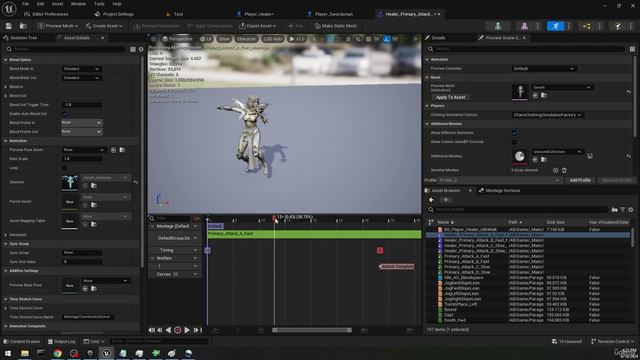Screen dimensions: 640x360
Task: Click the Apply To Asset button
Action: tap(451, 98)
